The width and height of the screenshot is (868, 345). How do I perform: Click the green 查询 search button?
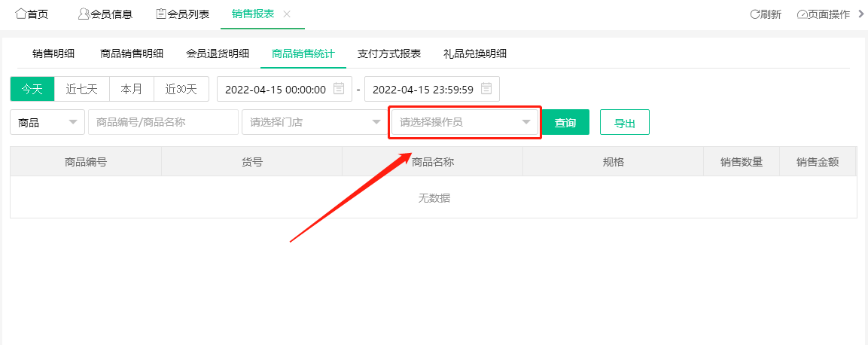565,123
